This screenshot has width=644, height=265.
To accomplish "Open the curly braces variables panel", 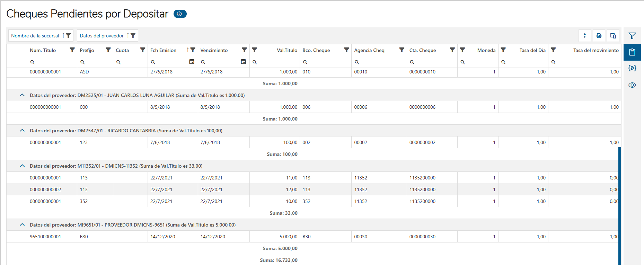I will click(x=632, y=68).
